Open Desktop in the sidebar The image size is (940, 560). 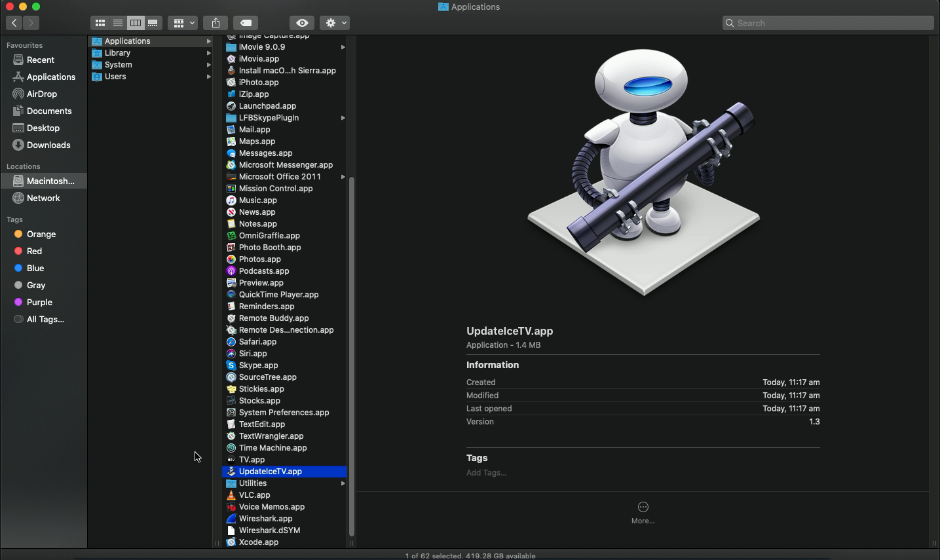coord(43,128)
